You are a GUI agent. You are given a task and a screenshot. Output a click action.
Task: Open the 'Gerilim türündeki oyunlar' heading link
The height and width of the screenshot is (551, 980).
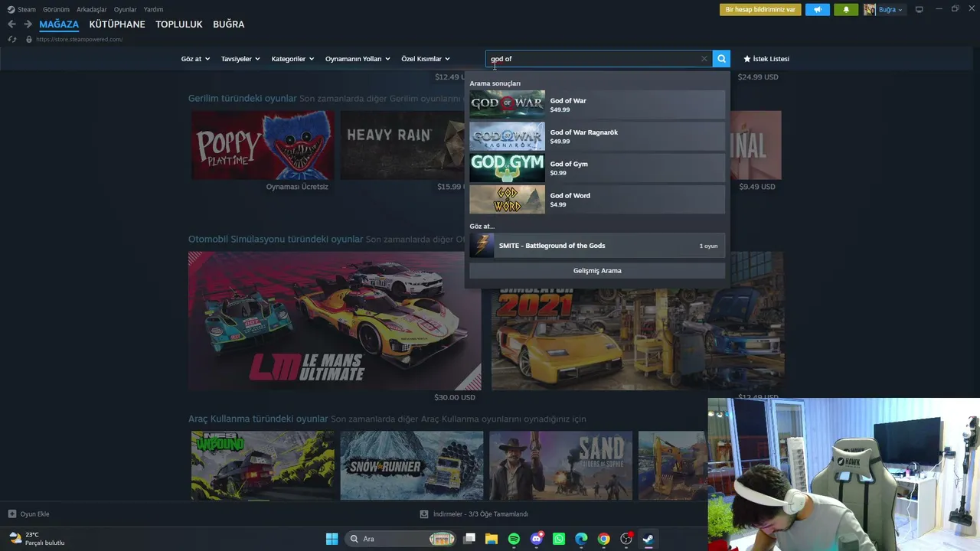(x=243, y=99)
